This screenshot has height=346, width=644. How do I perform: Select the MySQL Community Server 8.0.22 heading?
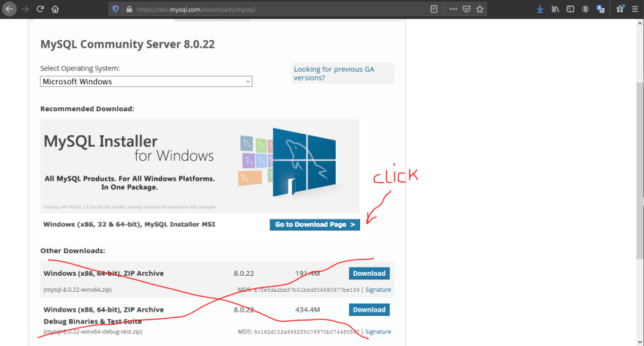(127, 45)
